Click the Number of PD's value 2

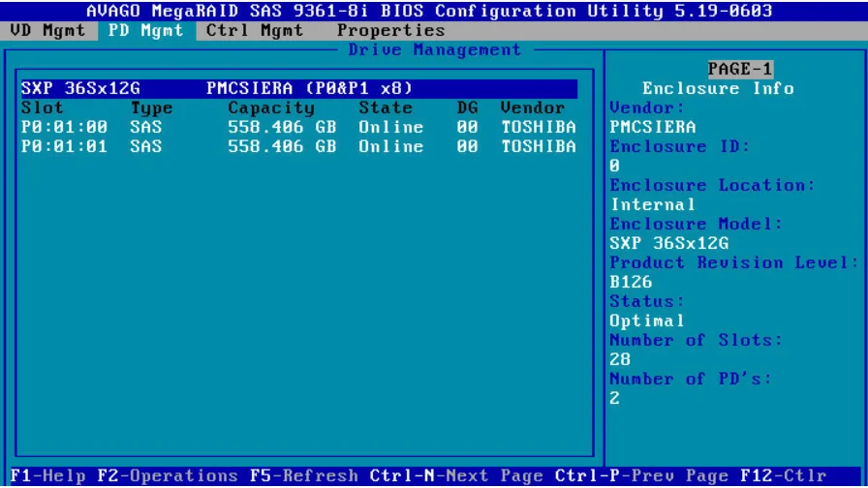[614, 398]
